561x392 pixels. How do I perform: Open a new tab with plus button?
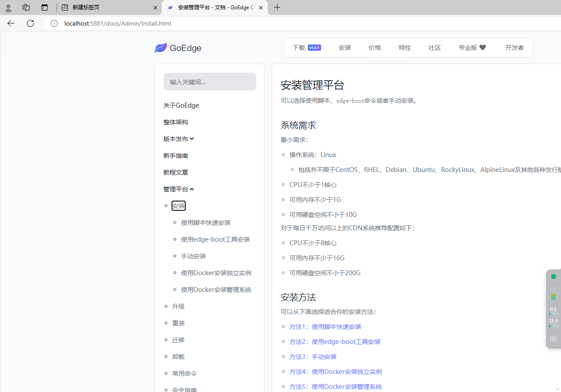[277, 7]
